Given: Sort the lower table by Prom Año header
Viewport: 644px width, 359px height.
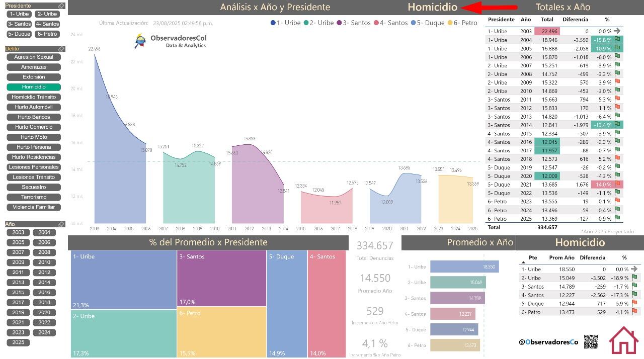Looking at the screenshot, I should [x=562, y=257].
